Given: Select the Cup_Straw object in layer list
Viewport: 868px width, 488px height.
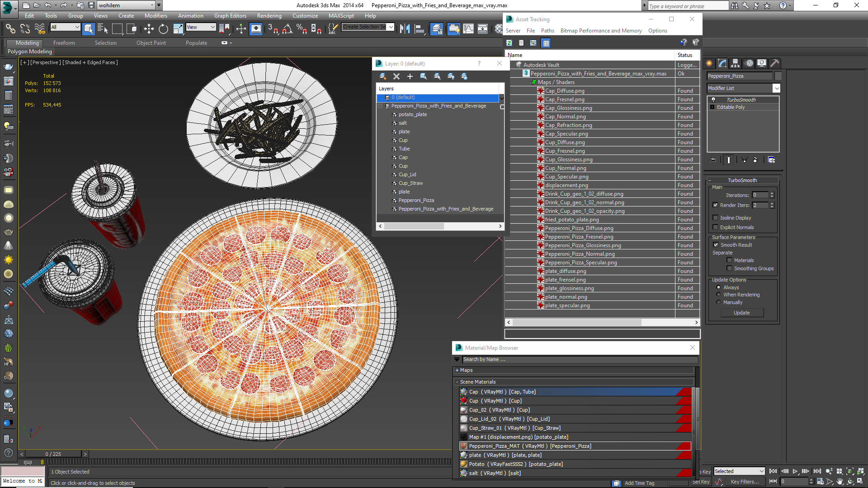Looking at the screenshot, I should (410, 183).
